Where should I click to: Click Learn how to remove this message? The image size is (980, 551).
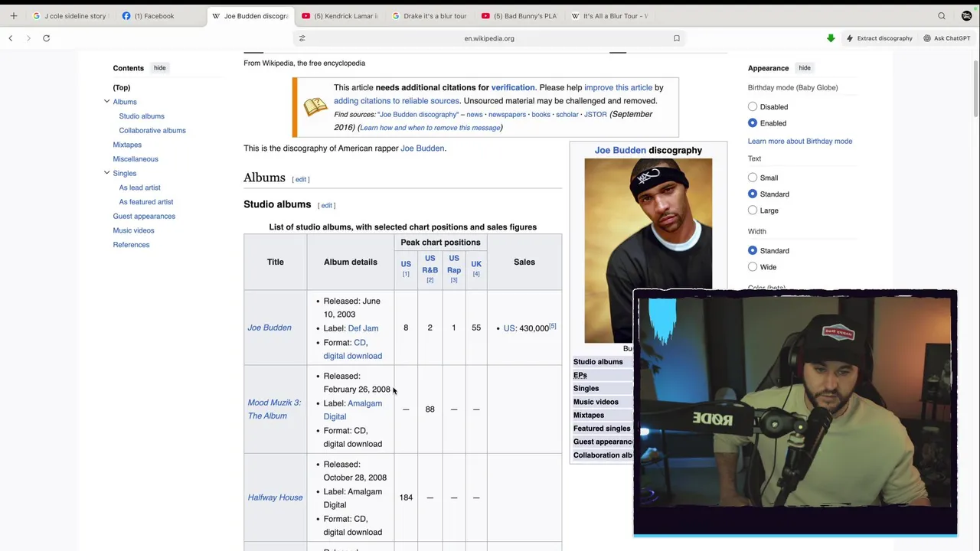(430, 128)
